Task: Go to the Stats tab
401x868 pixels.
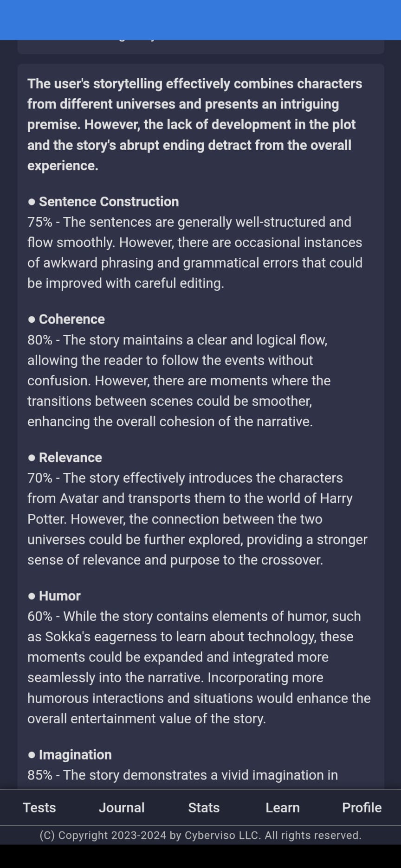Action: pyautogui.click(x=204, y=808)
